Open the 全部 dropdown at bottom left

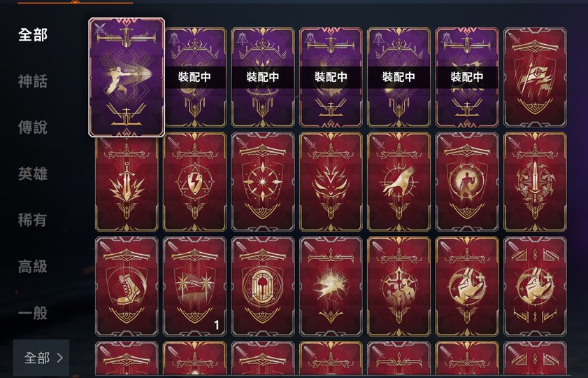click(41, 358)
